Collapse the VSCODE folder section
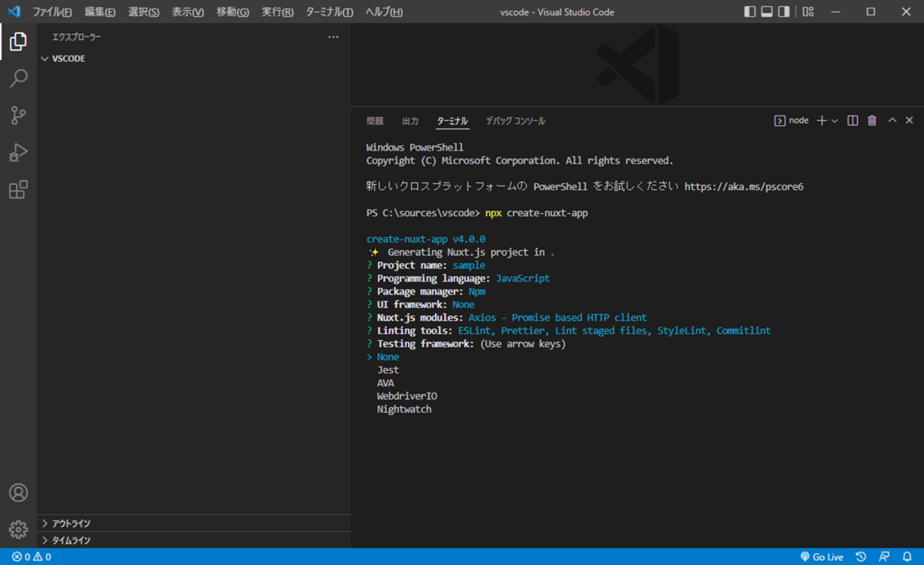This screenshot has height=565, width=924. point(194,59)
